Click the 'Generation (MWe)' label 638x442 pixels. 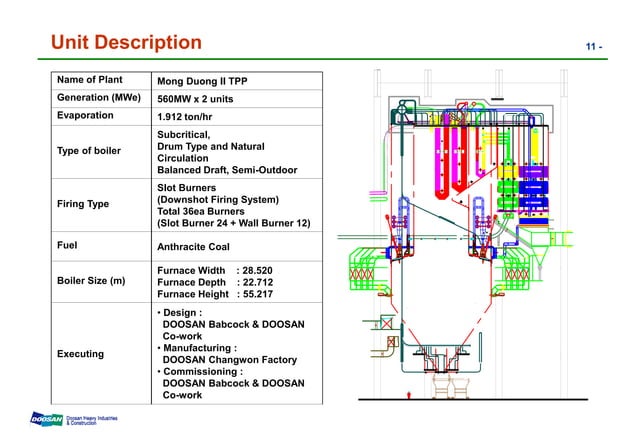(99, 98)
